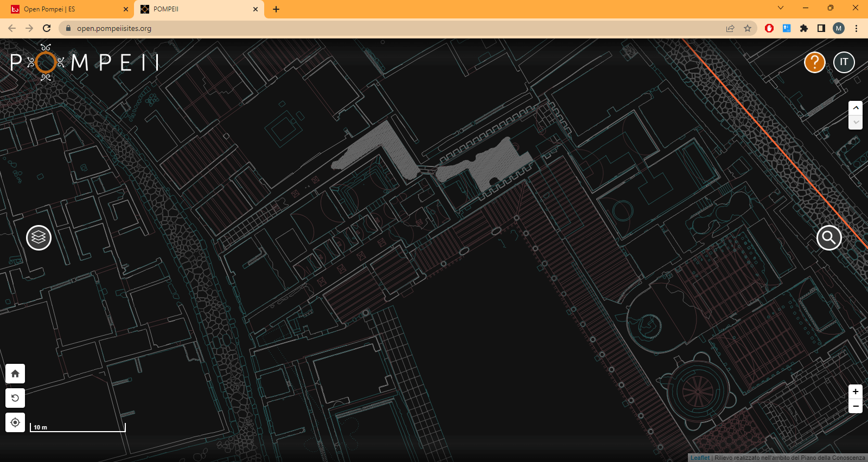Open a new browser tab
Screen dimensions: 868x462
276,9
